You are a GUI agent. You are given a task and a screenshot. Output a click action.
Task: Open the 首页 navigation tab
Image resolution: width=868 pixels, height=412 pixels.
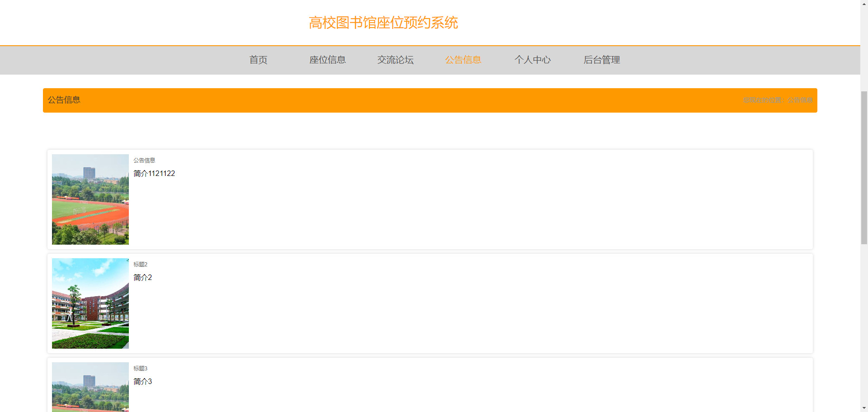coord(258,60)
